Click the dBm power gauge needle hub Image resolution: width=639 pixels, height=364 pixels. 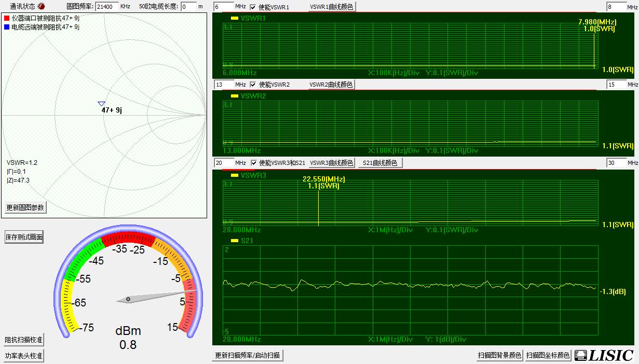(x=128, y=299)
